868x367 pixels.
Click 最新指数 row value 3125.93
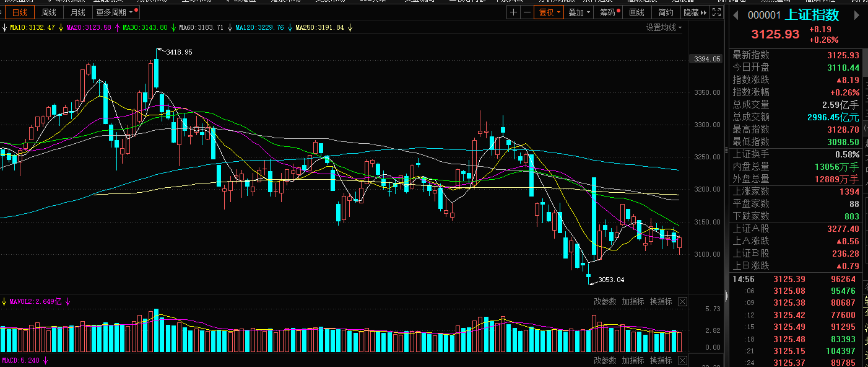point(843,55)
